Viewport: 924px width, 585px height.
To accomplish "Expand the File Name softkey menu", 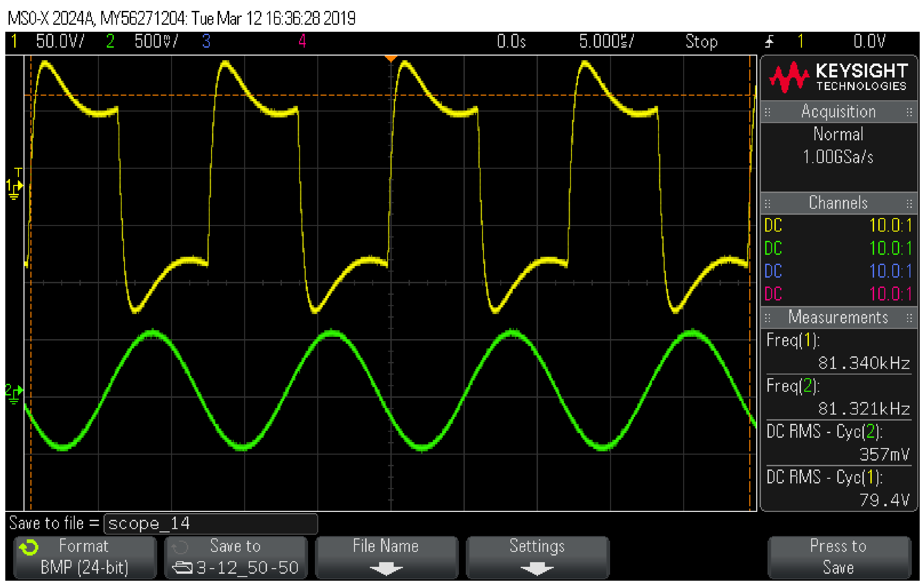I will [386, 557].
